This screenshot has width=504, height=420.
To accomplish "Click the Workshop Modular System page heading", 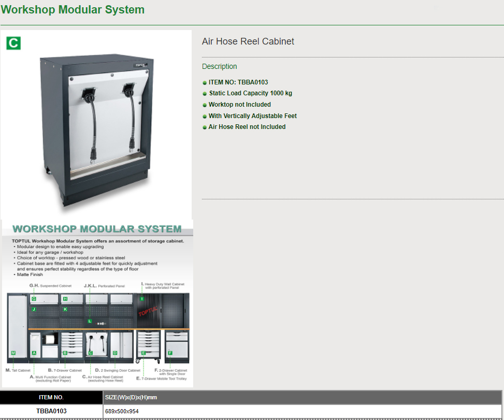I will click(x=73, y=10).
